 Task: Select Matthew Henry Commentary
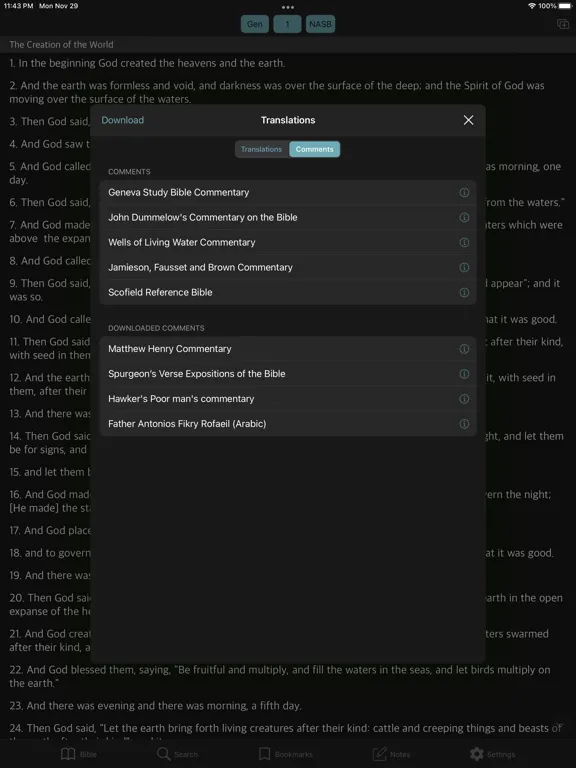288,349
